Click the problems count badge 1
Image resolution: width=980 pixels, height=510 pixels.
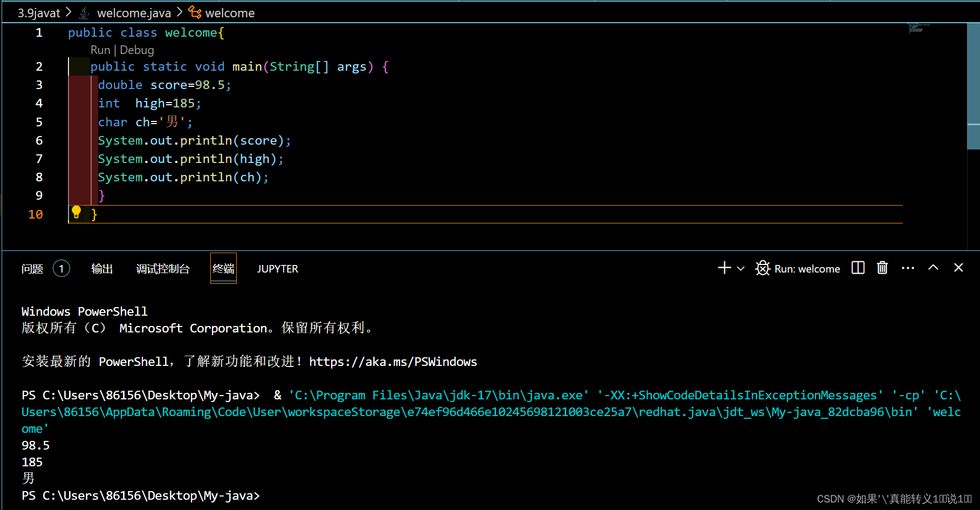61,269
